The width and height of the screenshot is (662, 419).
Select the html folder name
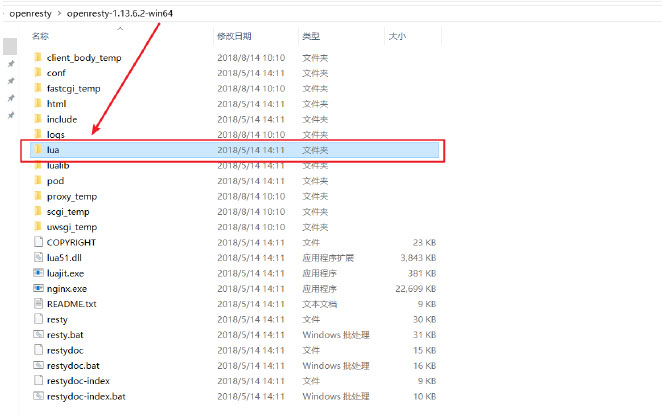click(57, 103)
